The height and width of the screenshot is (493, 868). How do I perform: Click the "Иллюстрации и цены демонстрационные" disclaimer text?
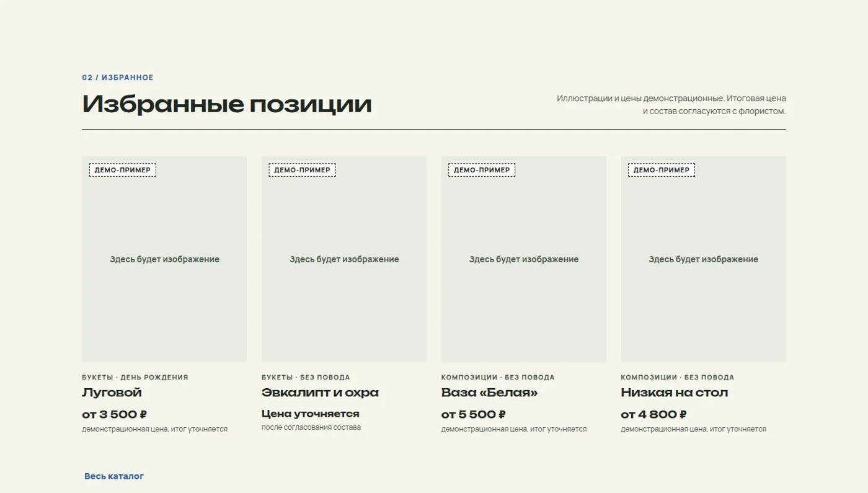[x=671, y=105]
